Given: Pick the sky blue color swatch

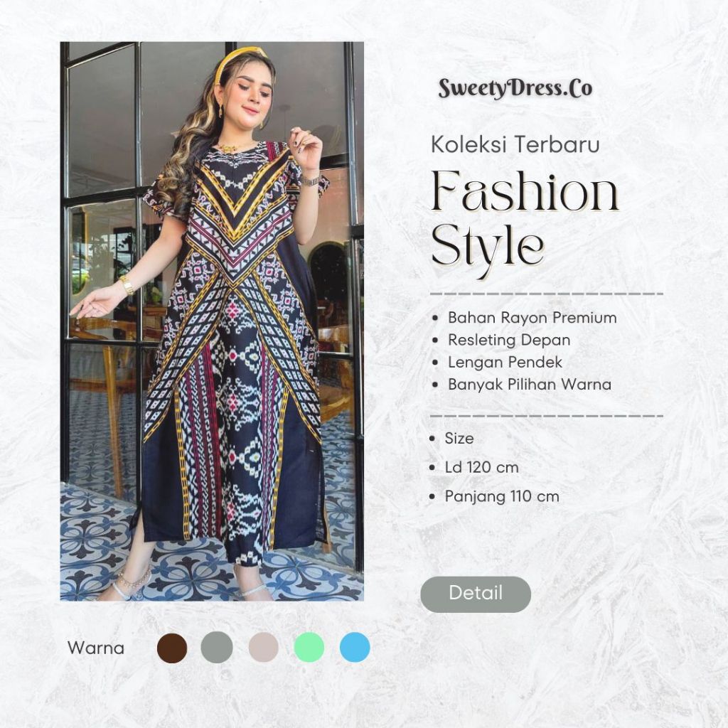Looking at the screenshot, I should pos(355,647).
